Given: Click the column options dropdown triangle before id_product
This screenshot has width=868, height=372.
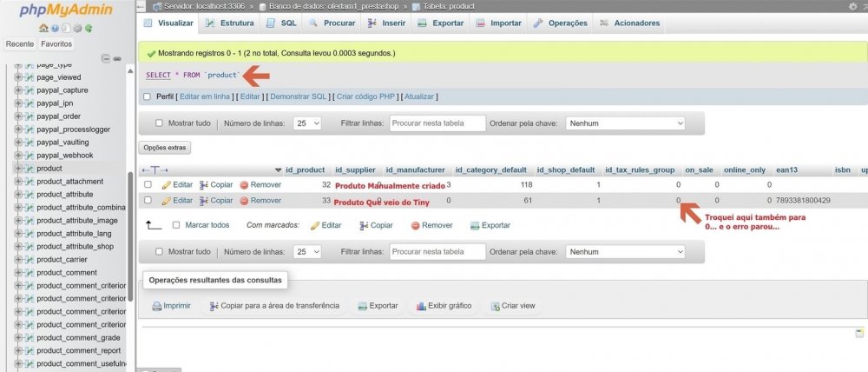Looking at the screenshot, I should (279, 170).
